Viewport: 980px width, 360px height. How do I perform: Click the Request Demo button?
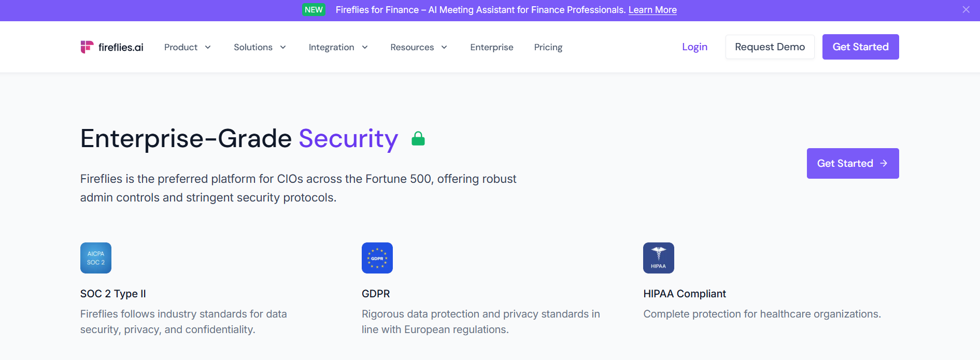(x=770, y=47)
